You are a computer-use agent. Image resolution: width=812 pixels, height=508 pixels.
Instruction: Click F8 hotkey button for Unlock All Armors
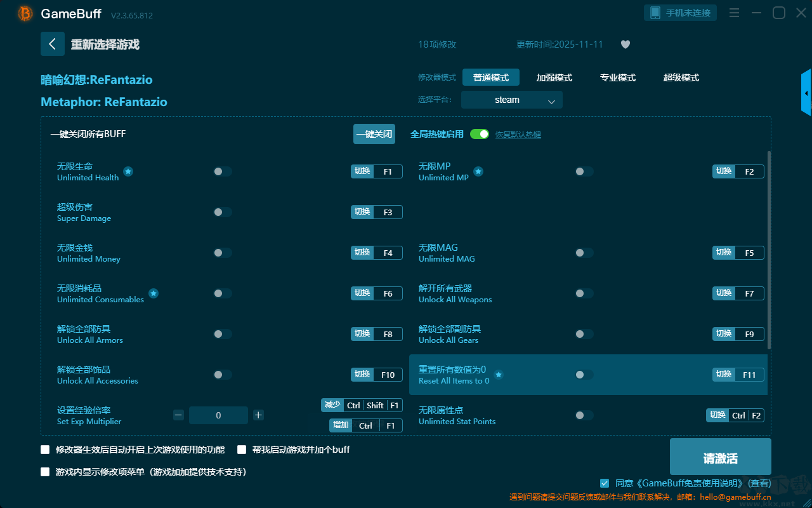pos(377,334)
